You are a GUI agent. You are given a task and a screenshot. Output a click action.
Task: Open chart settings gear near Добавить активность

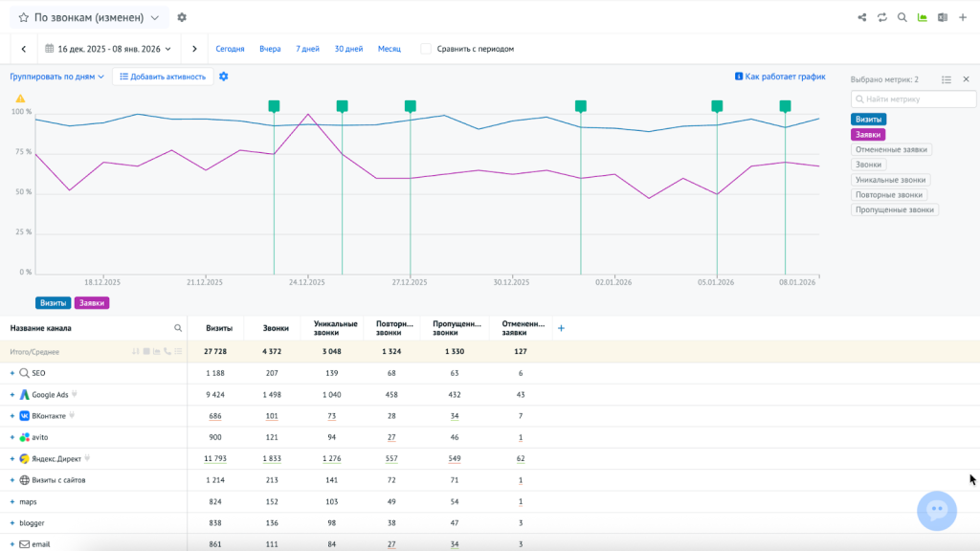click(224, 77)
